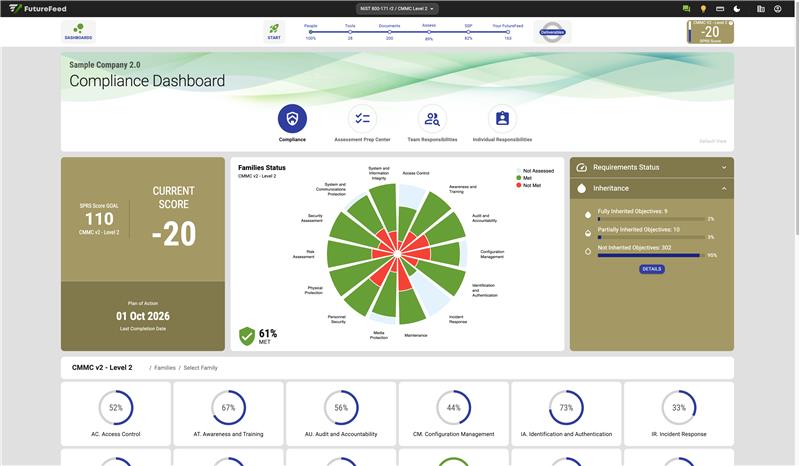The width and height of the screenshot is (800, 466).
Task: Open the Dashboards icon
Action: tap(79, 31)
